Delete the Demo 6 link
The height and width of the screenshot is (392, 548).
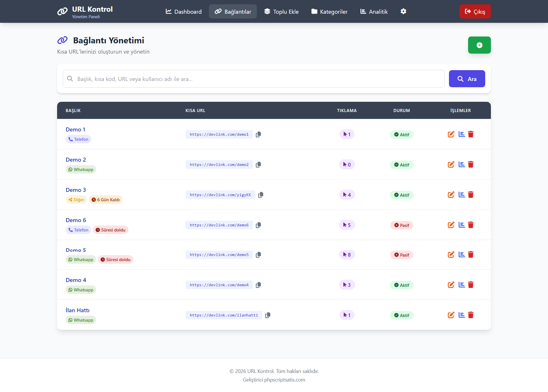pos(471,225)
